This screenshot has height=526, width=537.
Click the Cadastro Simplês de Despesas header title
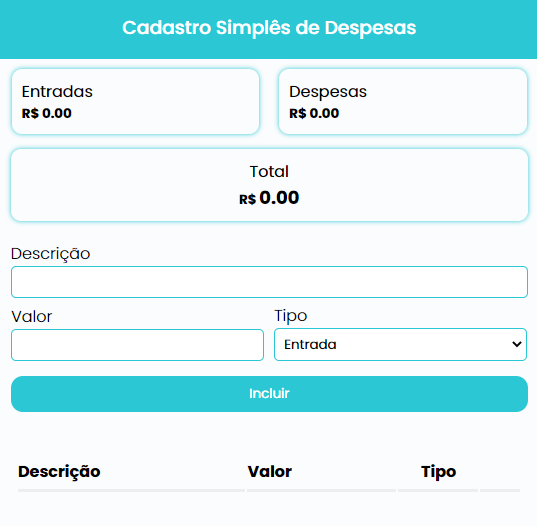click(x=269, y=28)
